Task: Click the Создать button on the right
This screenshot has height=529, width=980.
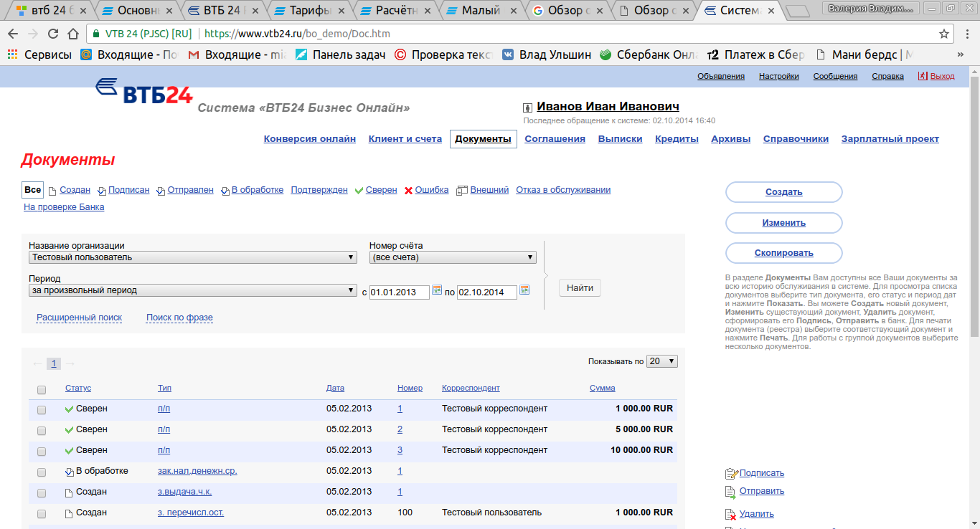Action: click(783, 192)
